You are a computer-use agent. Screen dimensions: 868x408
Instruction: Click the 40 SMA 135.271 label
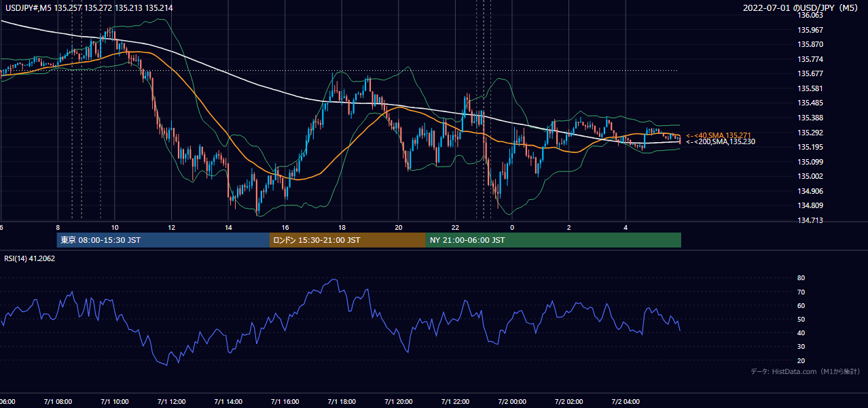click(x=719, y=135)
